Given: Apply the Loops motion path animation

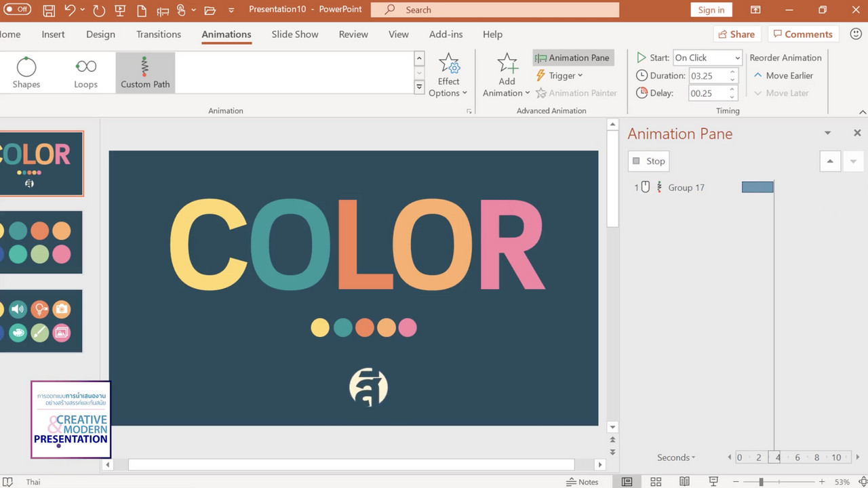Looking at the screenshot, I should 85,73.
